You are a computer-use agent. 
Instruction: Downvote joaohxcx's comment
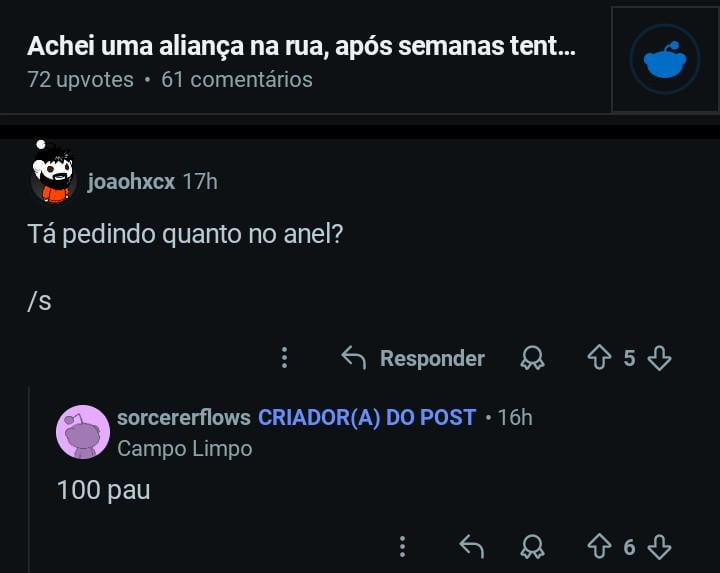[x=659, y=358]
